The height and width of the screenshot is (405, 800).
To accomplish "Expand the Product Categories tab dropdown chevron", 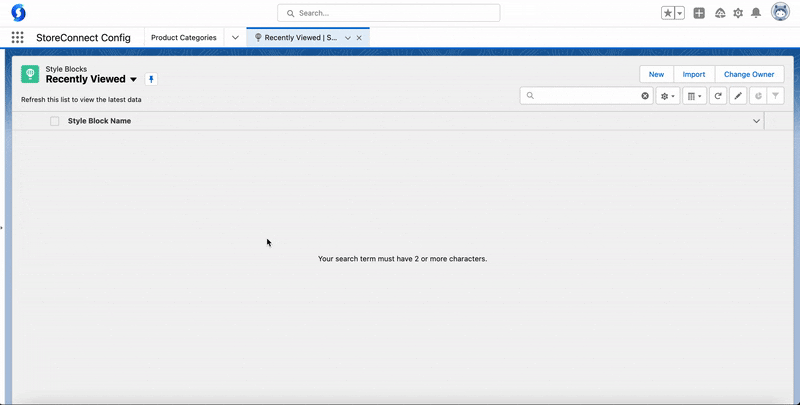I will (x=235, y=38).
